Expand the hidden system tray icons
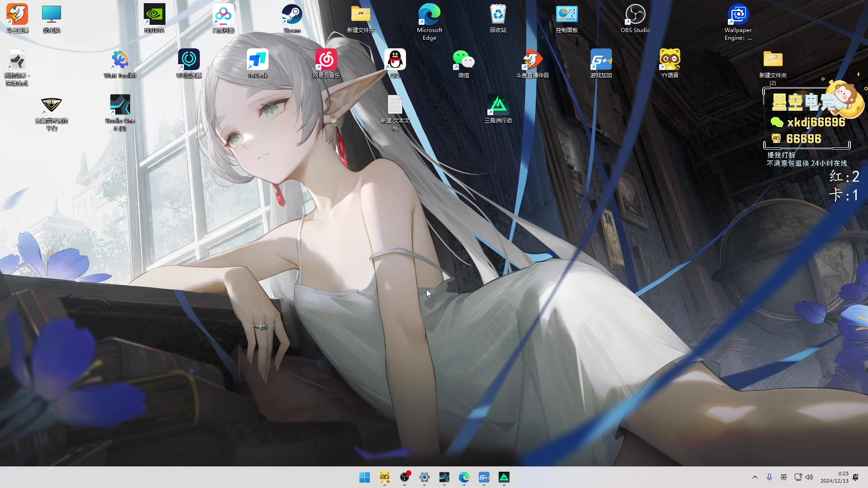868x488 pixels. click(755, 477)
